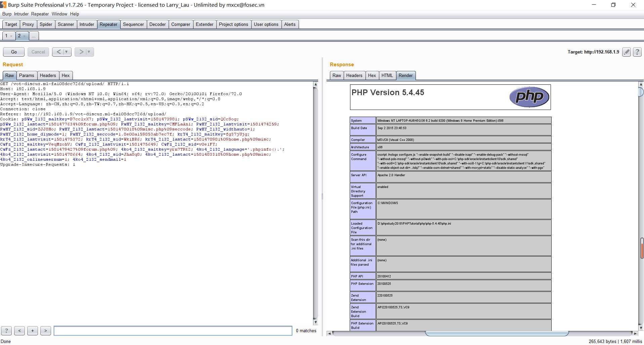Select the Repeater tool tab
Screen dimensions: 644x345
[x=109, y=24]
